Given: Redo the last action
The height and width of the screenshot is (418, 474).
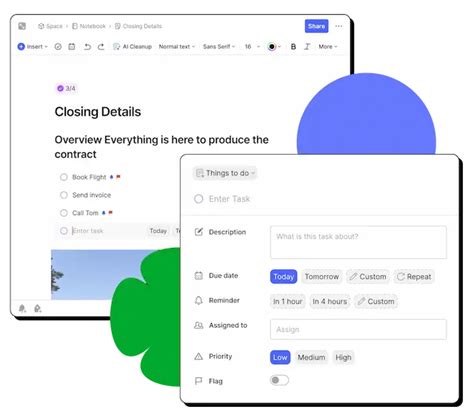Looking at the screenshot, I should coord(101,47).
